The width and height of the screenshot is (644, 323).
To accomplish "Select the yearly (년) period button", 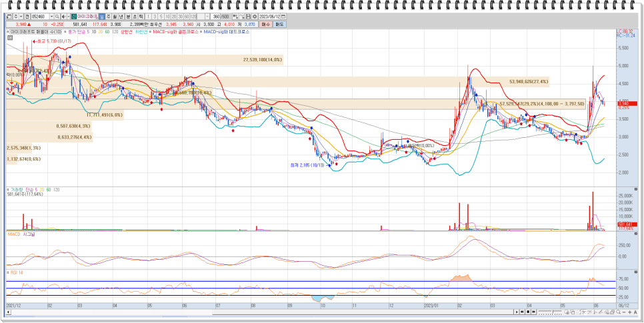I will click(x=121, y=17).
